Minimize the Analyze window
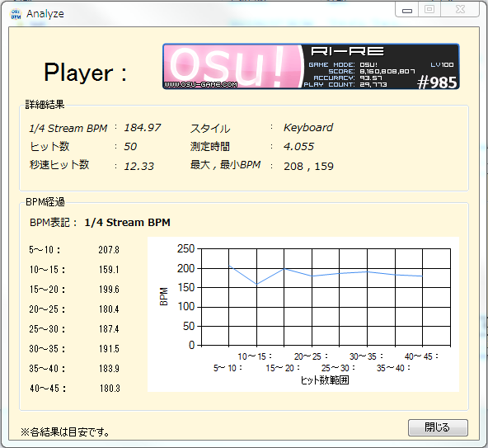 coord(406,10)
